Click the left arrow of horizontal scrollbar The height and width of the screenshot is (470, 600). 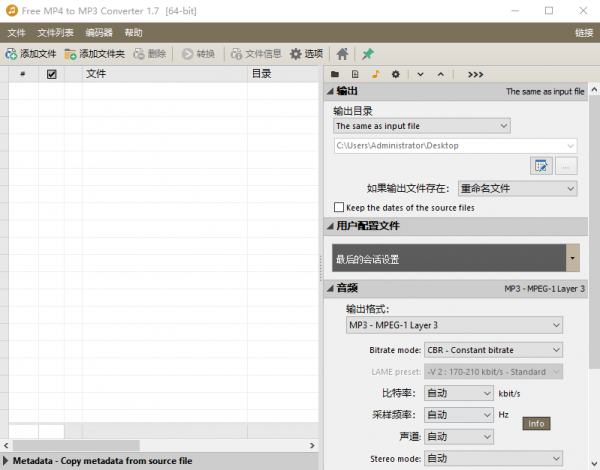[x=6, y=446]
